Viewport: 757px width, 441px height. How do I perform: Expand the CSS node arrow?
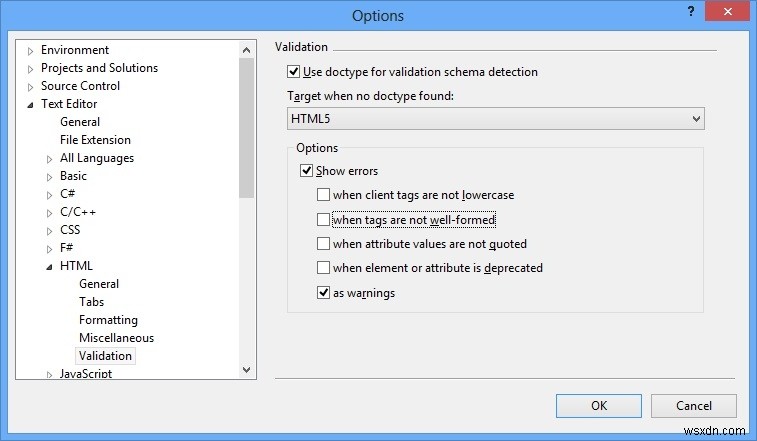(x=50, y=231)
